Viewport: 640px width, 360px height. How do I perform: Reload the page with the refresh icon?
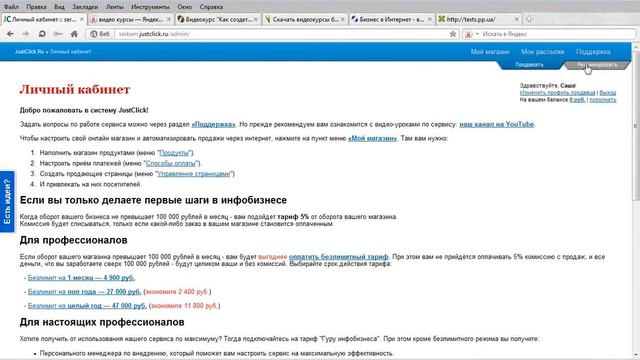click(42, 34)
